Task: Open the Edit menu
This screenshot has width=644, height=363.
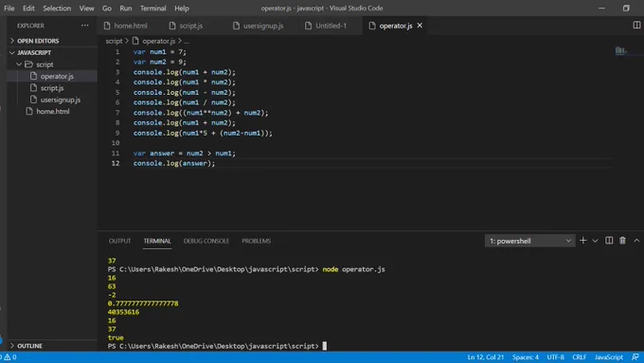Action: 28,9
